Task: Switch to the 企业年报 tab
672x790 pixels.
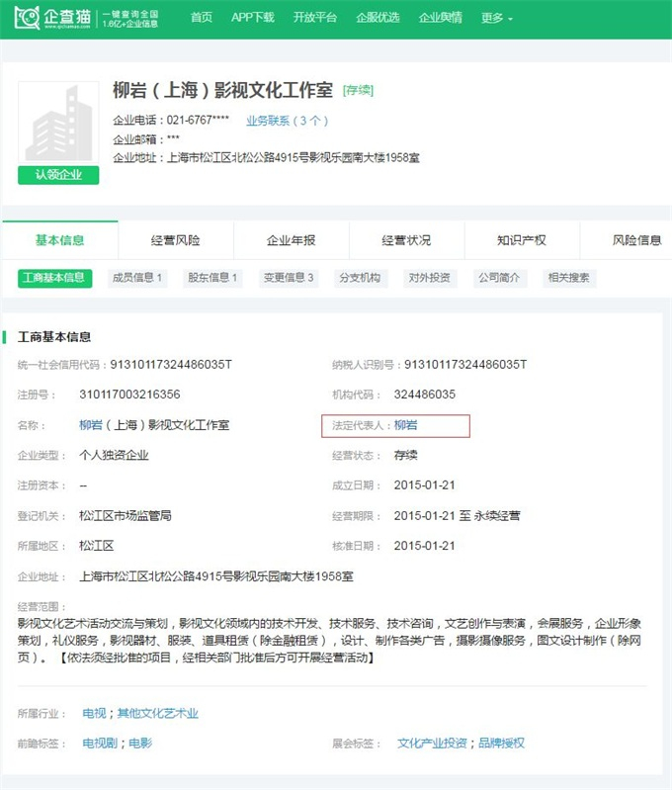Action: [292, 240]
